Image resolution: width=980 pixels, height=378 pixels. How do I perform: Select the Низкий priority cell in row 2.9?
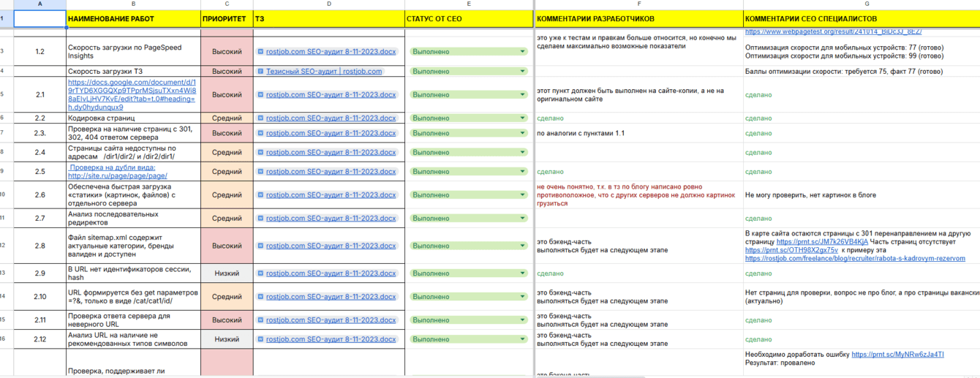[227, 273]
